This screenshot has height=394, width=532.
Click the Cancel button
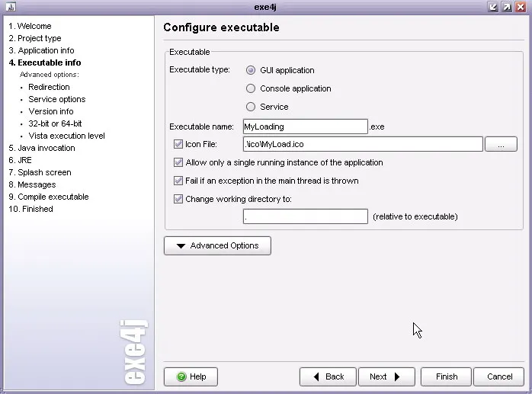tap(499, 376)
